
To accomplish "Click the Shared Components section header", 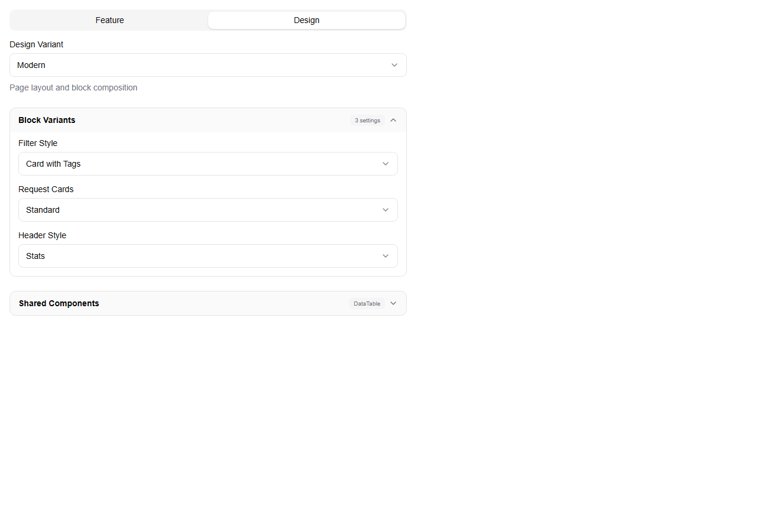I will tap(59, 303).
